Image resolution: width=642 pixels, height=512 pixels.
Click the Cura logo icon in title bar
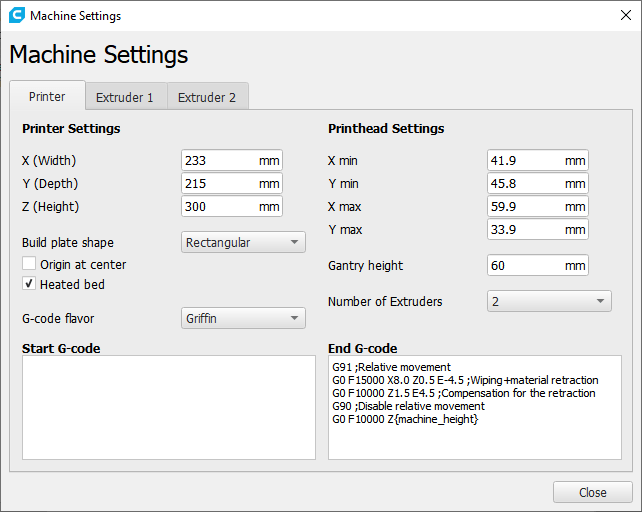[x=17, y=15]
